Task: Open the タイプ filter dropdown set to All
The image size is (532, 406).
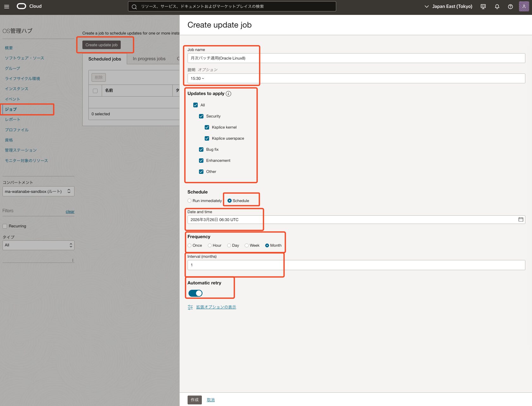Action: pyautogui.click(x=38, y=245)
